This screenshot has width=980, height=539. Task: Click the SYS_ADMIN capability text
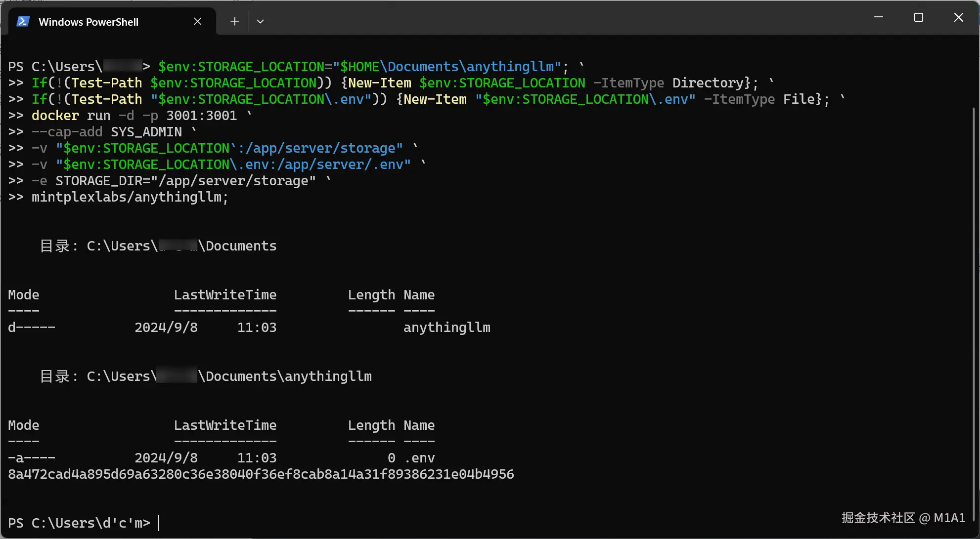[146, 132]
